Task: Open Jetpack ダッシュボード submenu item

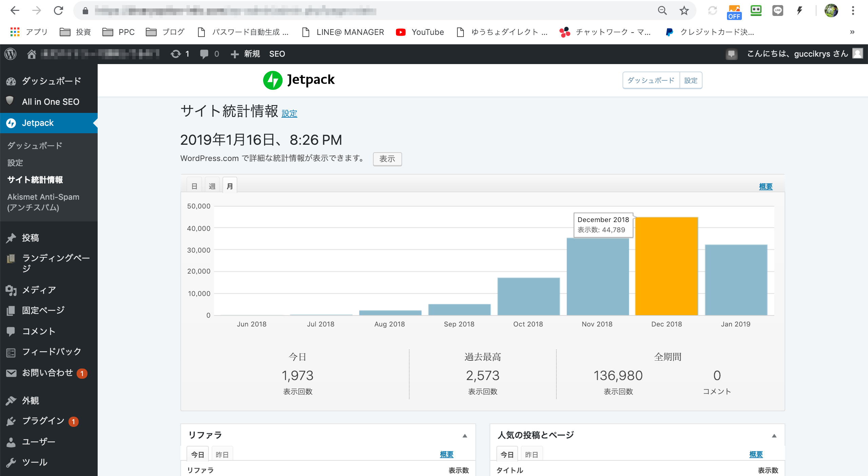Action: tap(35, 146)
